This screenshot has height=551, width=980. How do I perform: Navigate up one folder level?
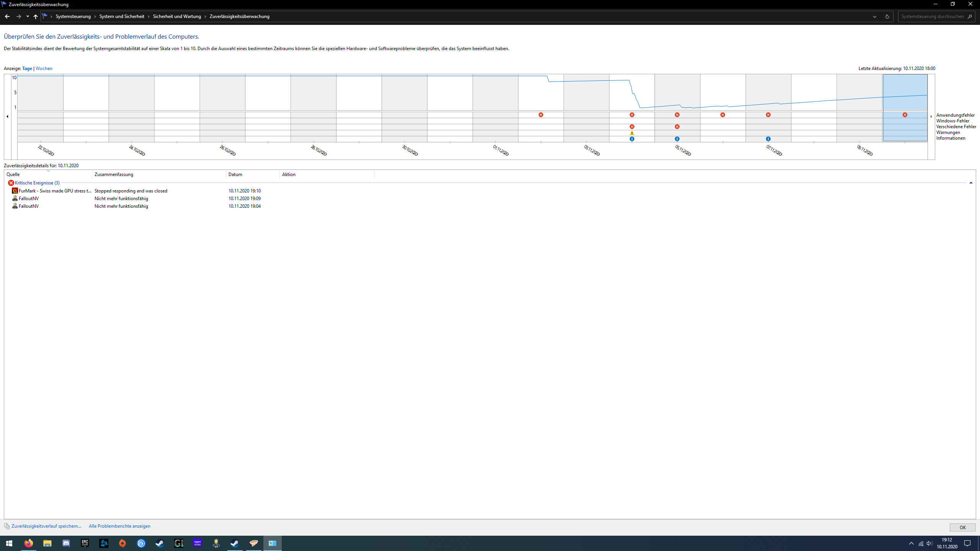coord(36,16)
